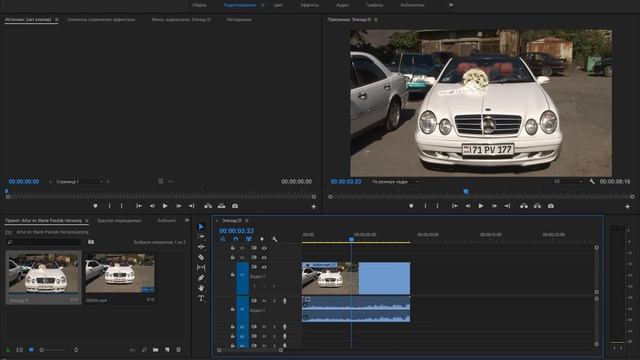Open Source monitor button editor plus
Image resolution: width=640 pixels, height=360 pixels.
(313, 207)
